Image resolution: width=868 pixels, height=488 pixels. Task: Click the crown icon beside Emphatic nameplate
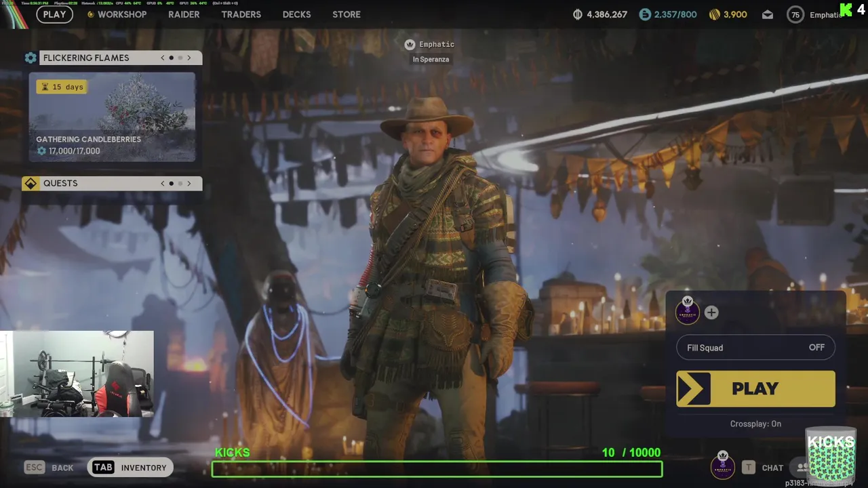coord(410,44)
